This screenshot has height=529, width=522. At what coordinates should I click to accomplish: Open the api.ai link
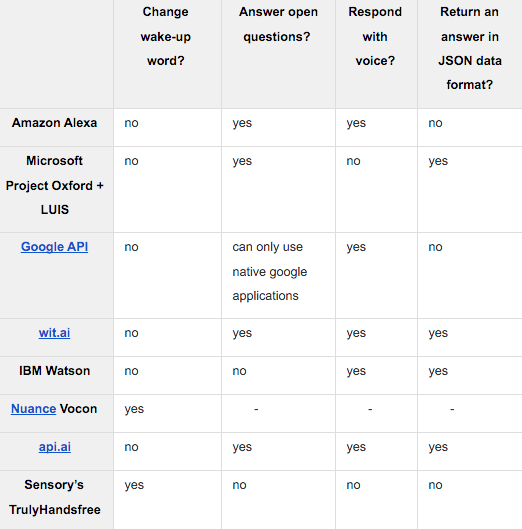coord(55,447)
